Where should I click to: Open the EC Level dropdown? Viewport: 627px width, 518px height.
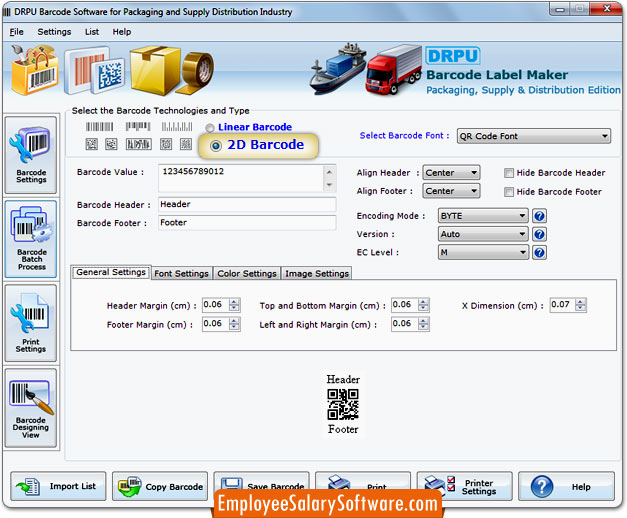pyautogui.click(x=483, y=252)
